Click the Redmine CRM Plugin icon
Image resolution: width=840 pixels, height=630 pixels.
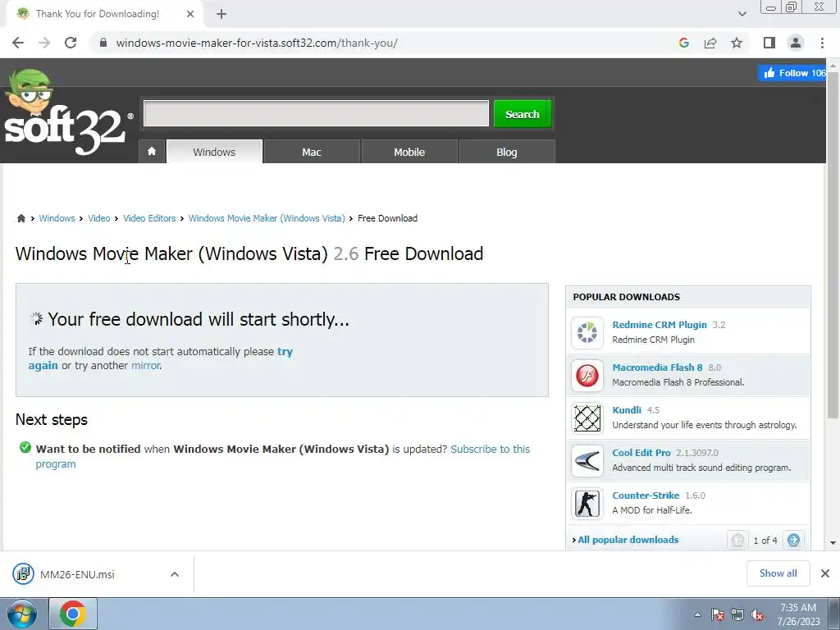[587, 333]
